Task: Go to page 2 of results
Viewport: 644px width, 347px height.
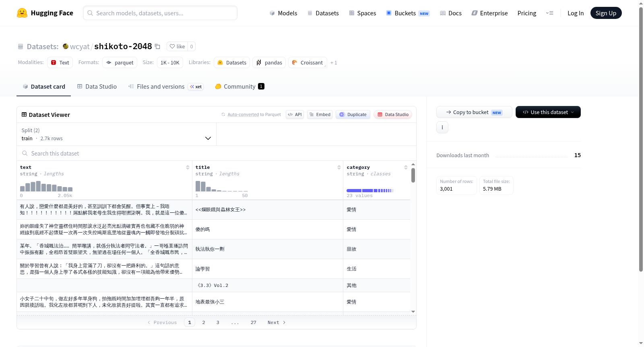Action: click(x=204, y=322)
